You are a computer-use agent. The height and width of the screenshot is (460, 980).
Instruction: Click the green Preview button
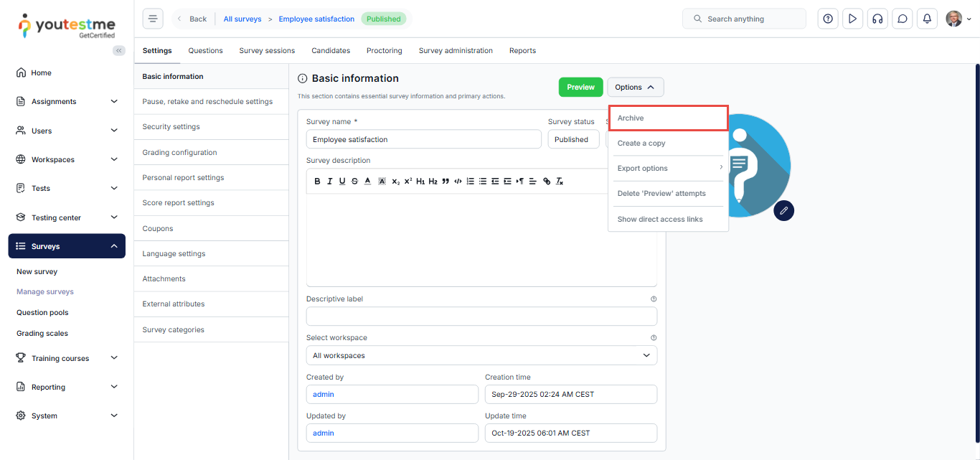click(x=580, y=87)
